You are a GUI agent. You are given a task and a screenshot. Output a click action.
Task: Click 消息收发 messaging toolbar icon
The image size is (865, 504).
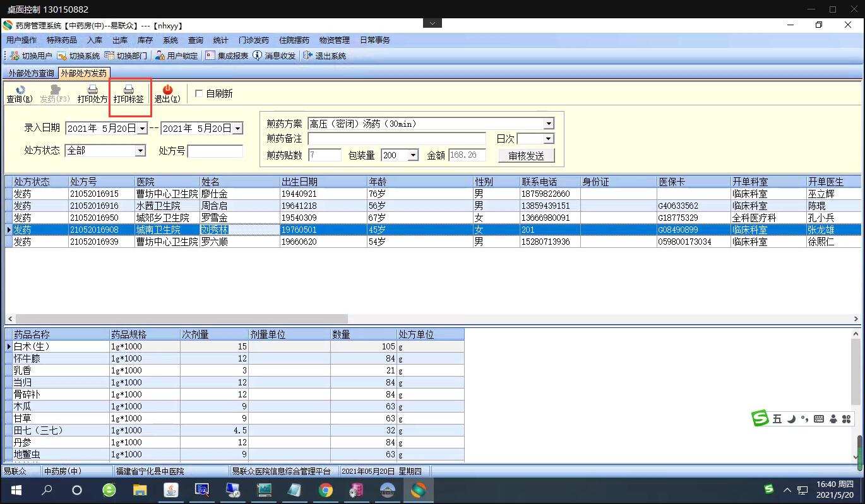tap(275, 56)
